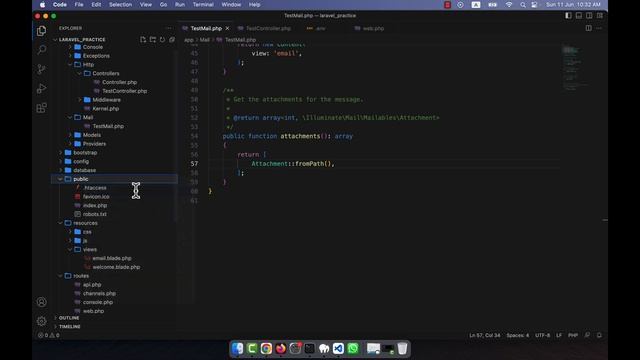Open the Explorer views and more actions menu
The image size is (640, 360).
pyautogui.click(x=169, y=28)
